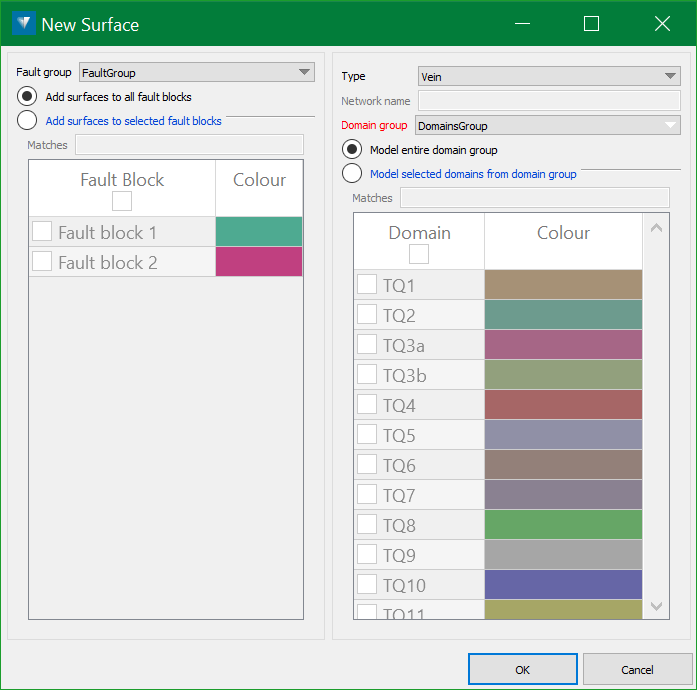Open the Type dropdown showing Vein
Screen dimensions: 697x690
pos(548,76)
